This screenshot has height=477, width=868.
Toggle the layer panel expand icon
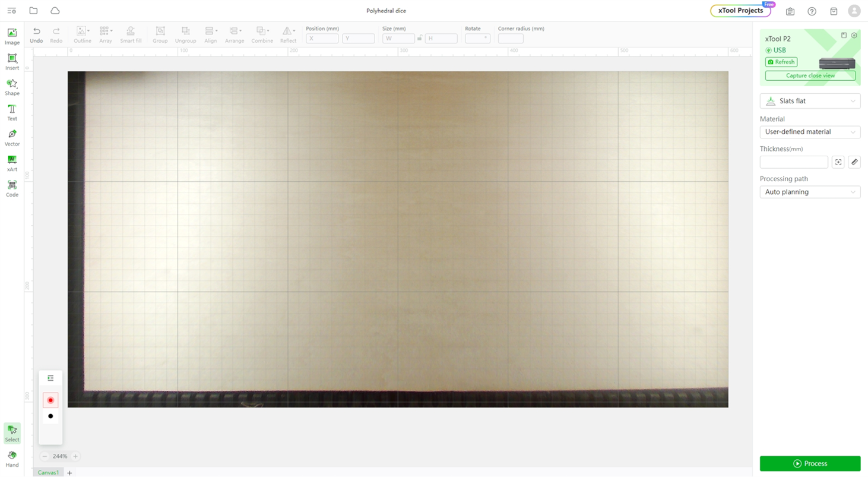50,378
